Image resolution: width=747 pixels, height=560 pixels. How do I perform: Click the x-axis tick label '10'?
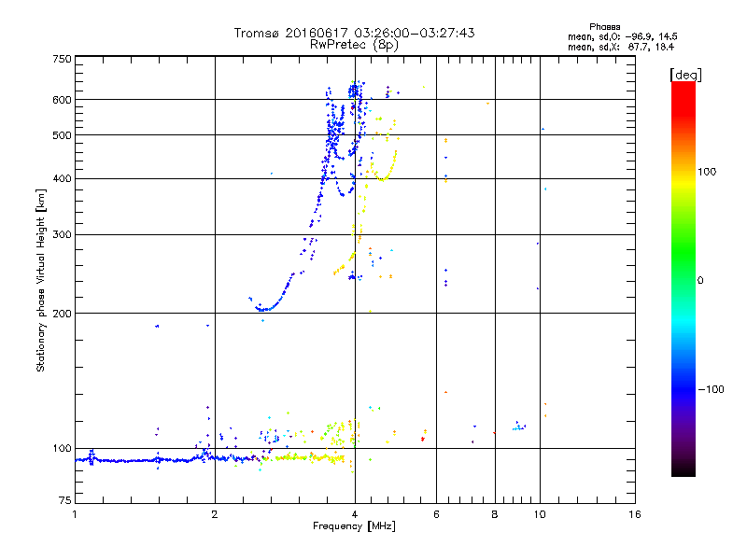click(540, 514)
